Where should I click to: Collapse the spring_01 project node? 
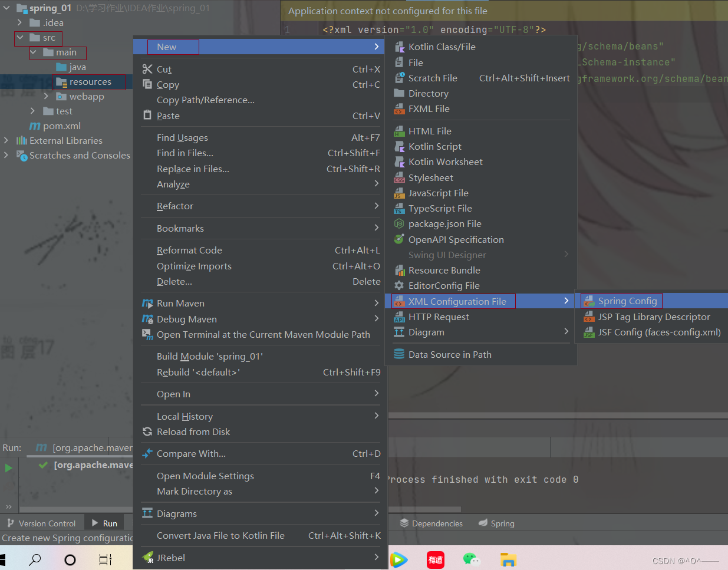click(x=6, y=8)
